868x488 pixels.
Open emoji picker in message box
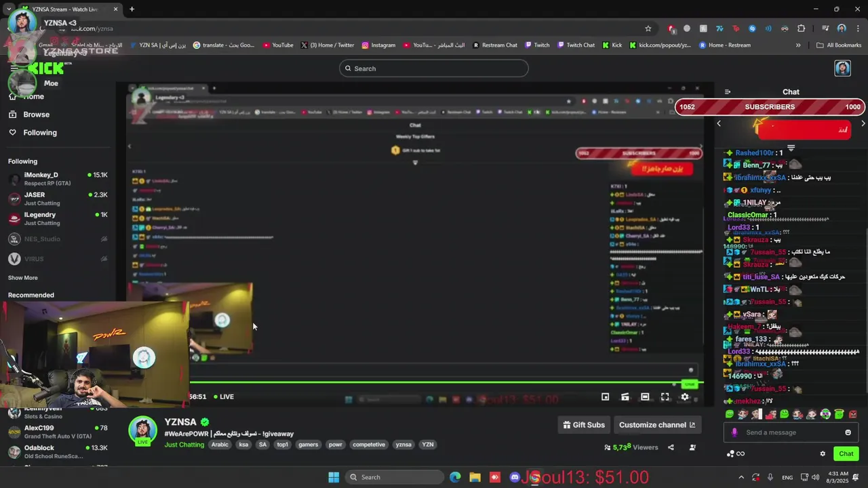pyautogui.click(x=848, y=432)
